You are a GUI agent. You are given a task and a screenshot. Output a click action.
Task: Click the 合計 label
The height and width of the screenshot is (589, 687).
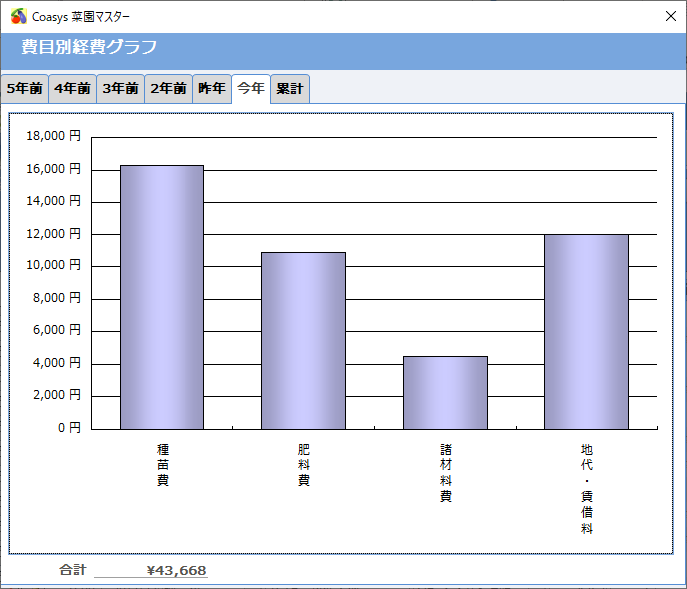(x=73, y=570)
